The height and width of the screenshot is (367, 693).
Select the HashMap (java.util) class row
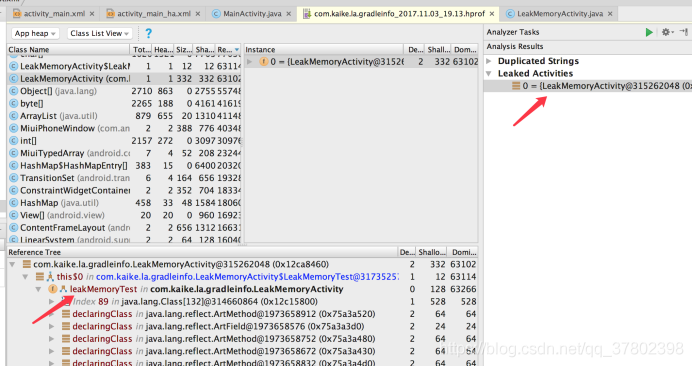(125, 203)
